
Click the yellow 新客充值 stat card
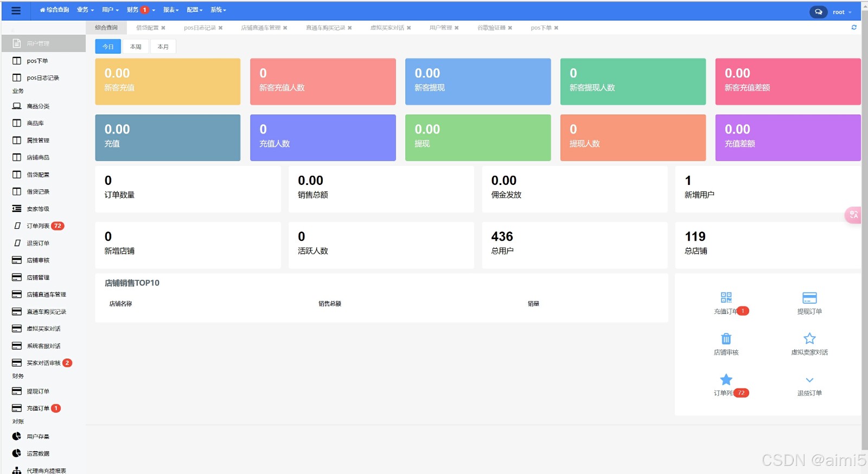[168, 81]
